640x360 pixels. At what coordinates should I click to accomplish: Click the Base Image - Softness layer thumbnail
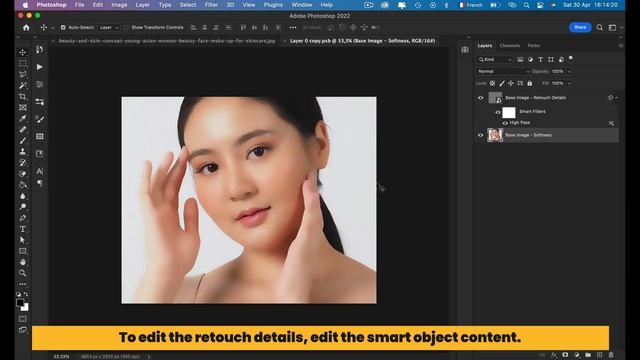(495, 135)
